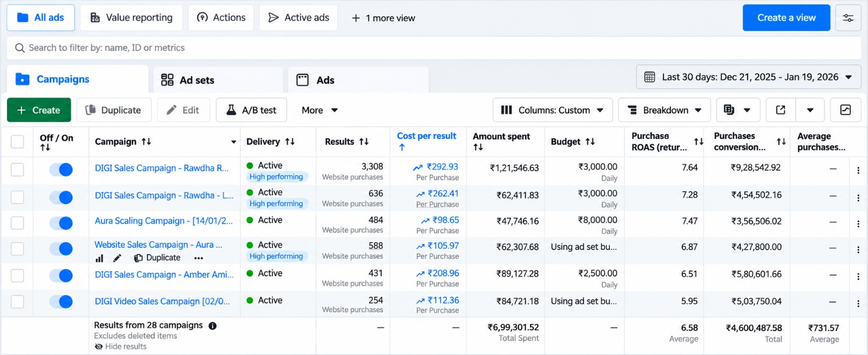Image resolution: width=868 pixels, height=355 pixels.
Task: Click the Edit toolbar button
Action: [183, 110]
